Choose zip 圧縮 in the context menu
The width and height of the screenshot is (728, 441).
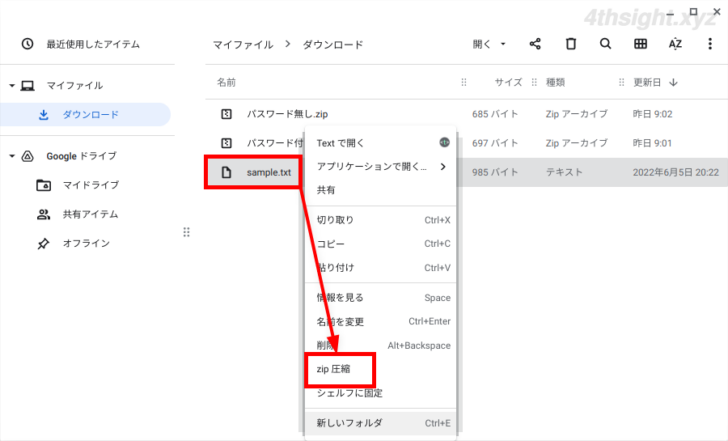point(381,369)
